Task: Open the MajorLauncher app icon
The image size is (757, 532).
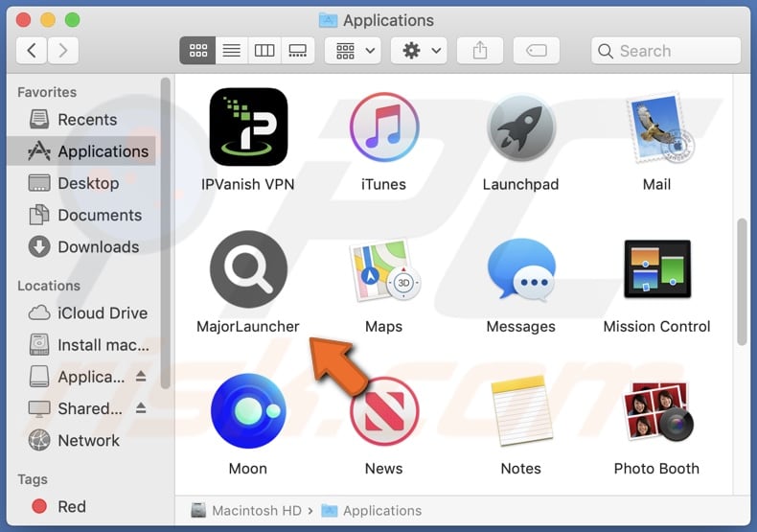Action: coord(248,269)
